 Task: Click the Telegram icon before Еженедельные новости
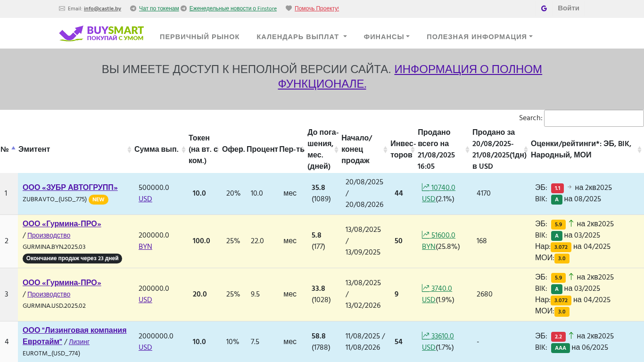point(183,8)
